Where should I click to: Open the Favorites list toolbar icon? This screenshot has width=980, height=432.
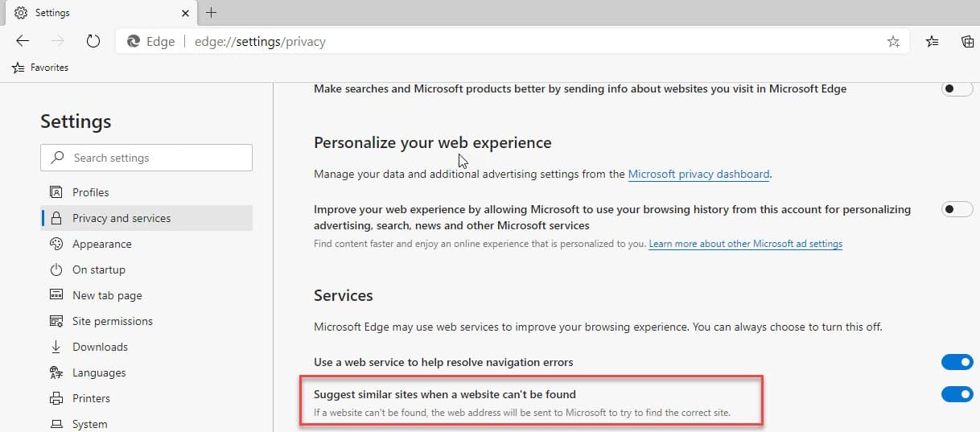932,42
